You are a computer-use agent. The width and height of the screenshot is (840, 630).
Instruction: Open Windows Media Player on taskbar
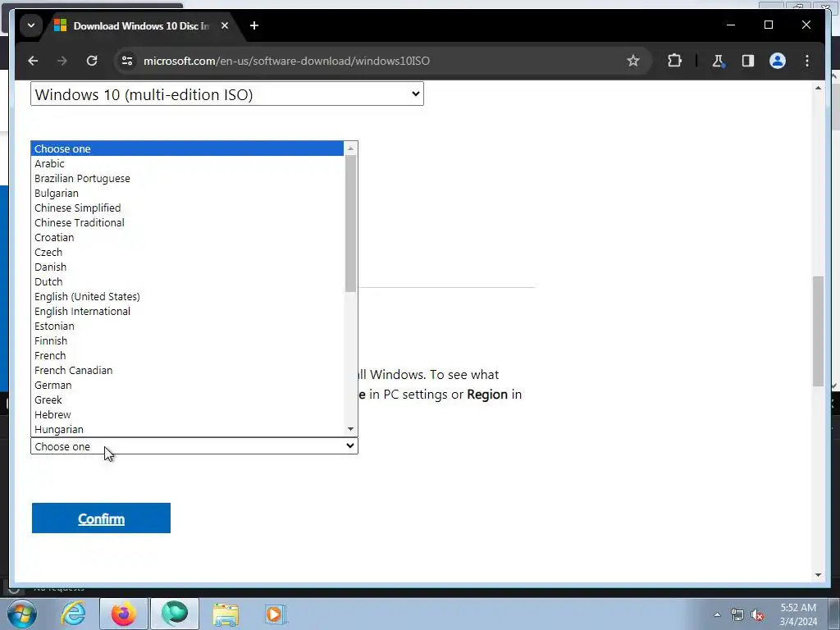(x=276, y=614)
